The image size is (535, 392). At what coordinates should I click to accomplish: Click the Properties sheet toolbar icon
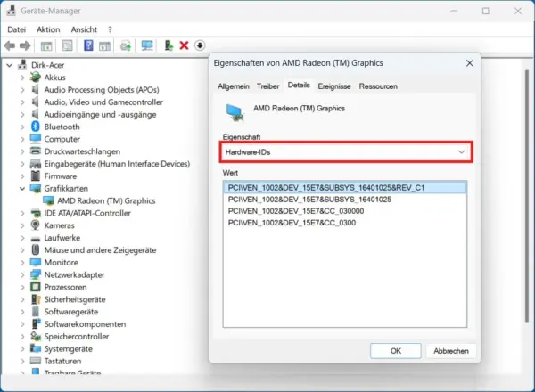67,45
